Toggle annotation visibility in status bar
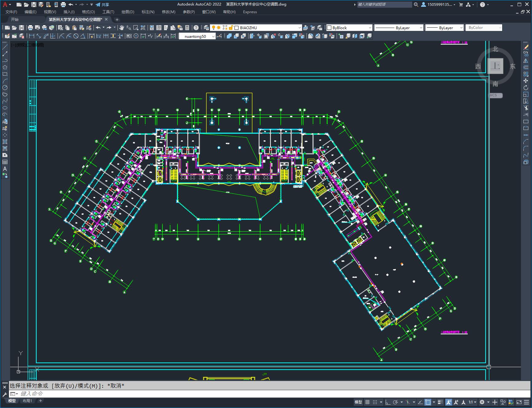Image resolution: width=532 pixels, height=408 pixels. point(449,402)
